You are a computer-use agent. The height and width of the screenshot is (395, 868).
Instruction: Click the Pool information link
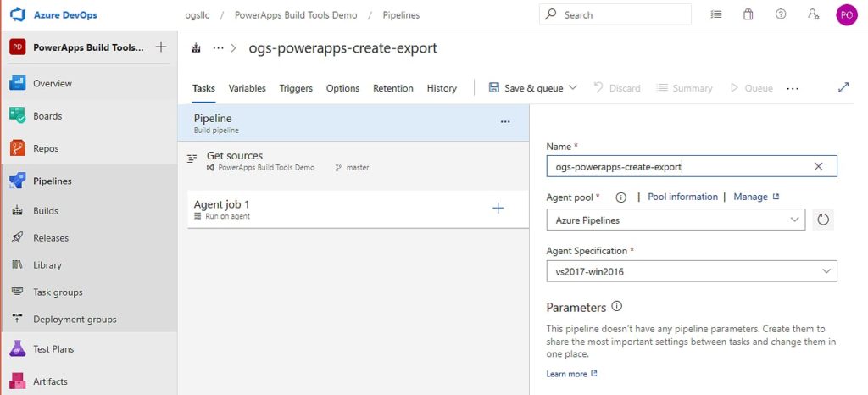(x=682, y=197)
